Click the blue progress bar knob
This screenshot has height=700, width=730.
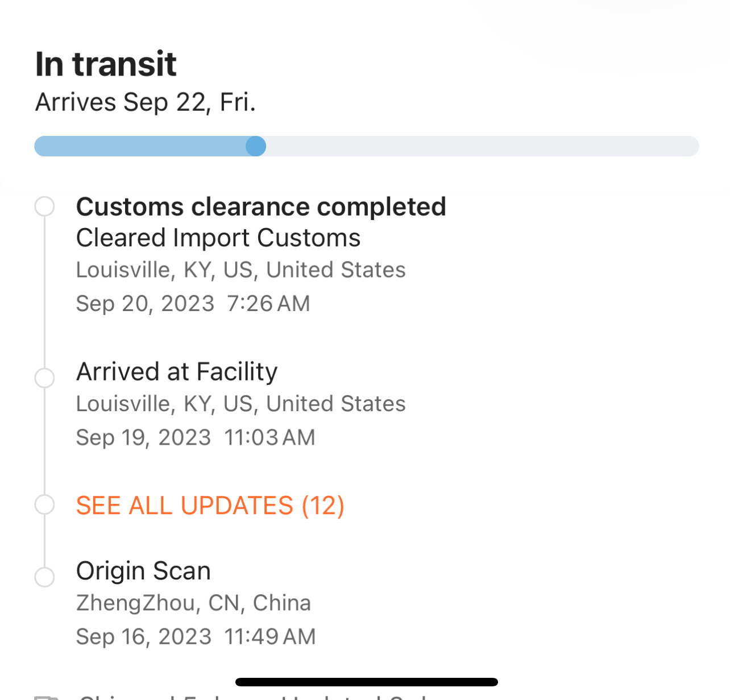pos(256,146)
